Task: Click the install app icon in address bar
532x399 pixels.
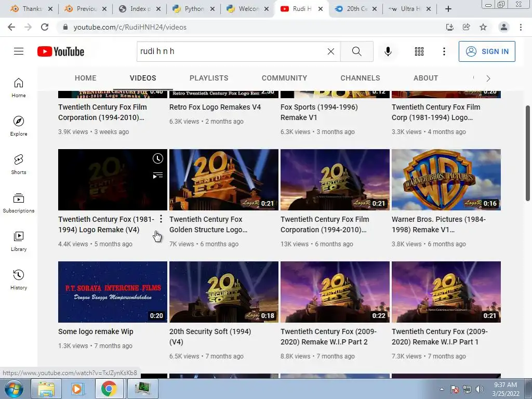Action: coord(449,27)
